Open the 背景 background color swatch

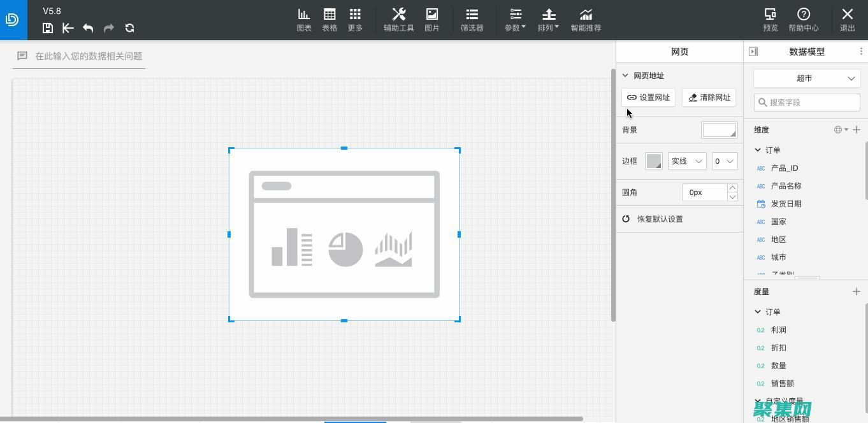click(719, 130)
